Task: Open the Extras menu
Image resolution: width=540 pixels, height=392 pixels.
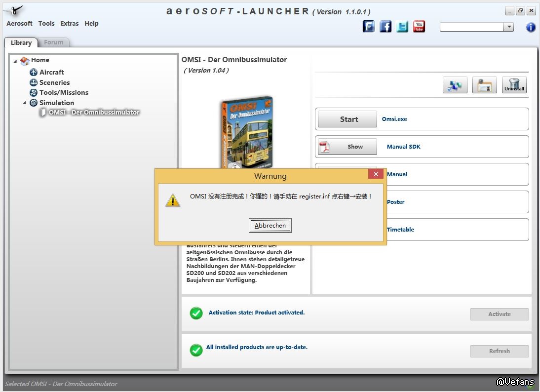Action: tap(70, 23)
